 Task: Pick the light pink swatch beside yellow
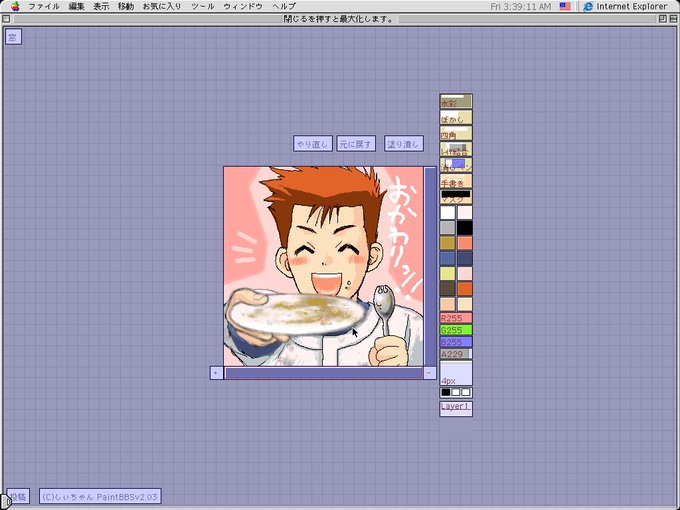[464, 273]
